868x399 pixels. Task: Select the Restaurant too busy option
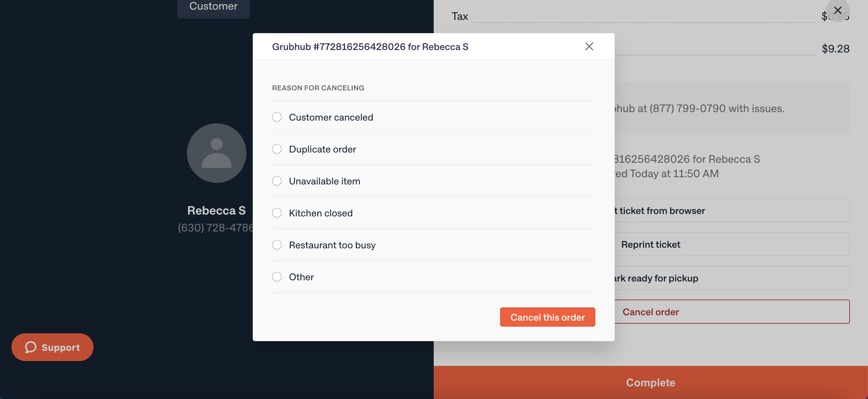click(277, 245)
